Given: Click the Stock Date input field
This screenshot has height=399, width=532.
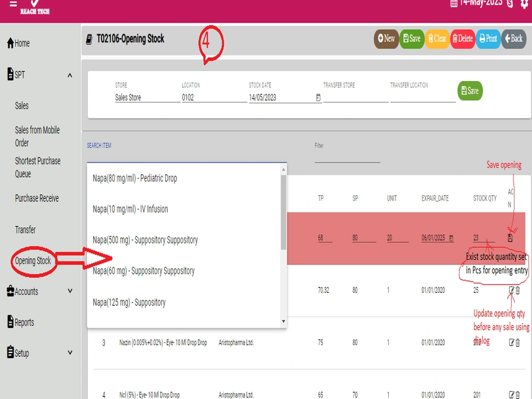Looking at the screenshot, I should [x=281, y=97].
